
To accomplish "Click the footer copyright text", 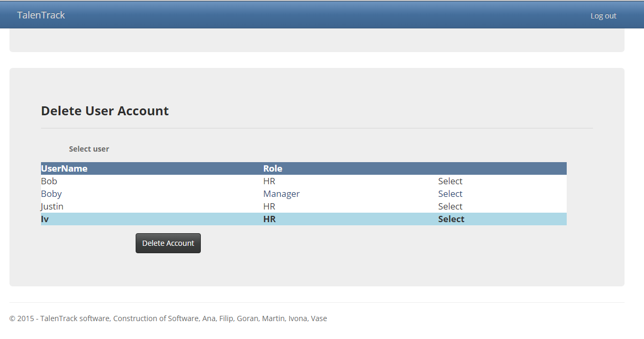I will [168, 318].
